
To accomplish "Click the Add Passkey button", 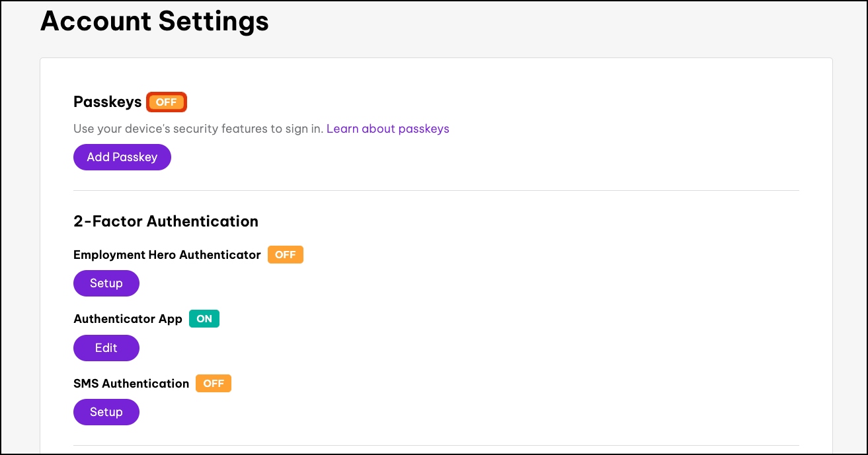I will 122,157.
